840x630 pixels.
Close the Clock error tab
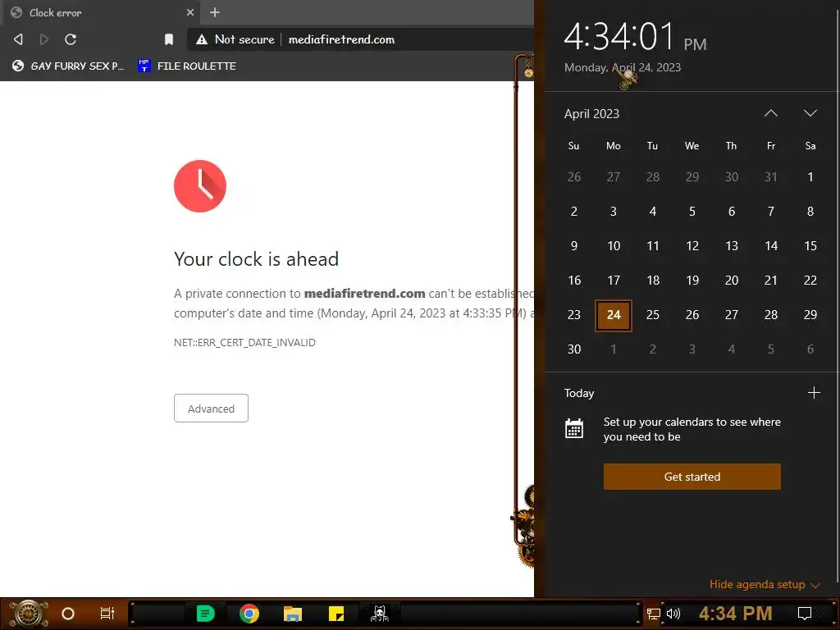190,12
